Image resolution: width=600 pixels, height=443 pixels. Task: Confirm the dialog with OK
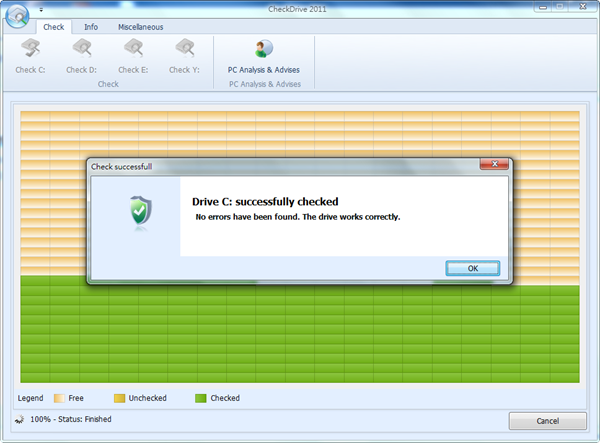click(473, 268)
